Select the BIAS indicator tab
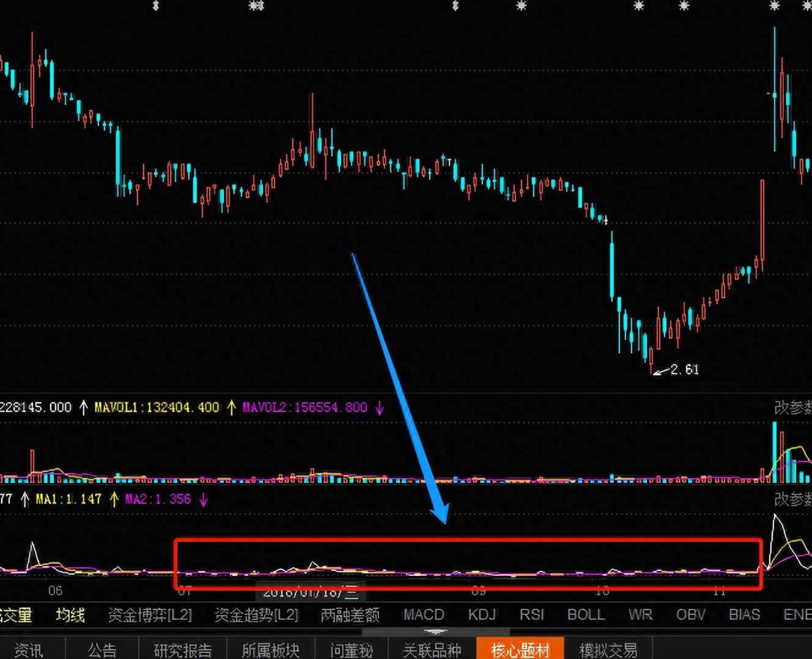This screenshot has width=812, height=659. pyautogui.click(x=744, y=614)
